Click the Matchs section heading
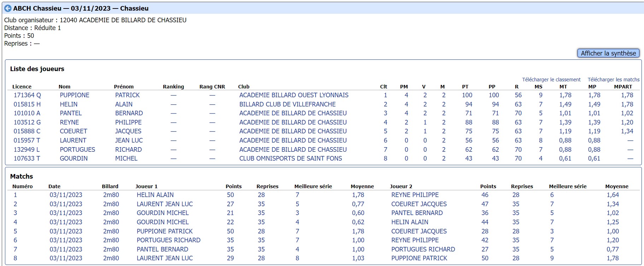This screenshot has height=266, width=644. coord(22,177)
